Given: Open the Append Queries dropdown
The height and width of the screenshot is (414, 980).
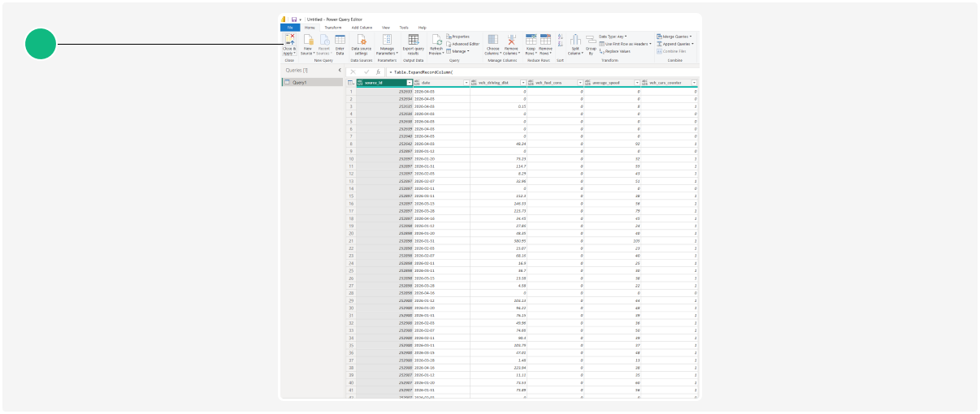Looking at the screenshot, I should pyautogui.click(x=675, y=44).
